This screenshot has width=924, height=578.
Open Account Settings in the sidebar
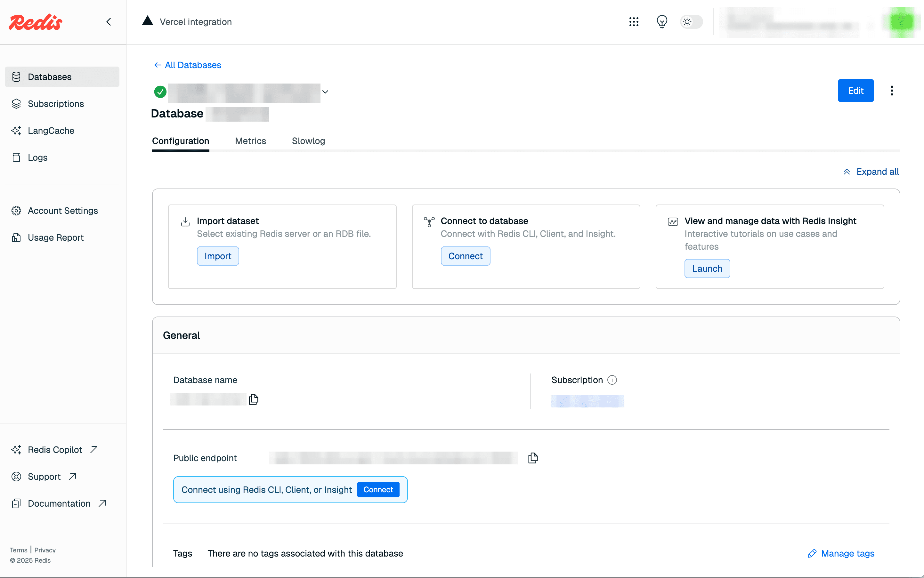click(x=63, y=210)
